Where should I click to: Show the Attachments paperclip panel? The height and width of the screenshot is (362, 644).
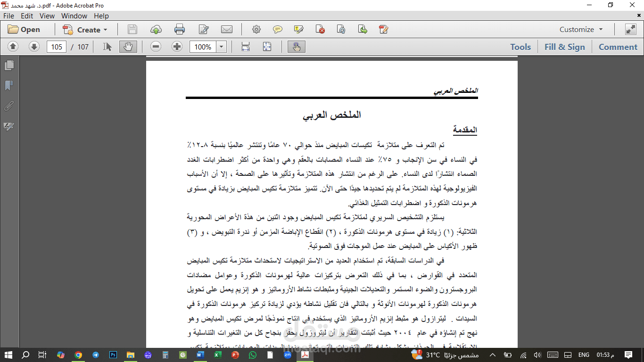9,106
